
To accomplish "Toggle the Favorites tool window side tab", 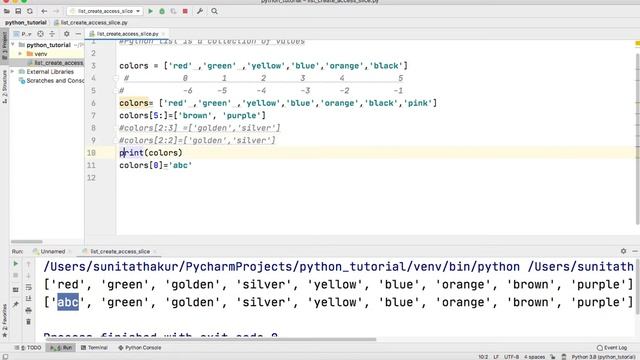I will (x=4, y=321).
